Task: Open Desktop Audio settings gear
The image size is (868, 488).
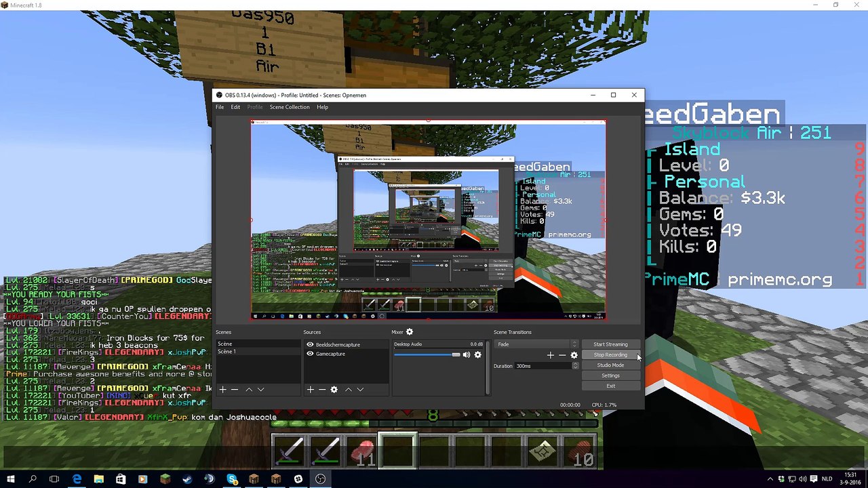Action: (478, 354)
